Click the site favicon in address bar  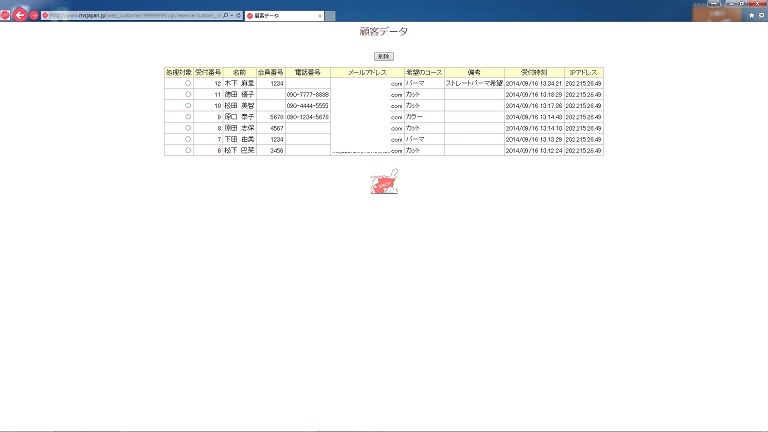45,15
